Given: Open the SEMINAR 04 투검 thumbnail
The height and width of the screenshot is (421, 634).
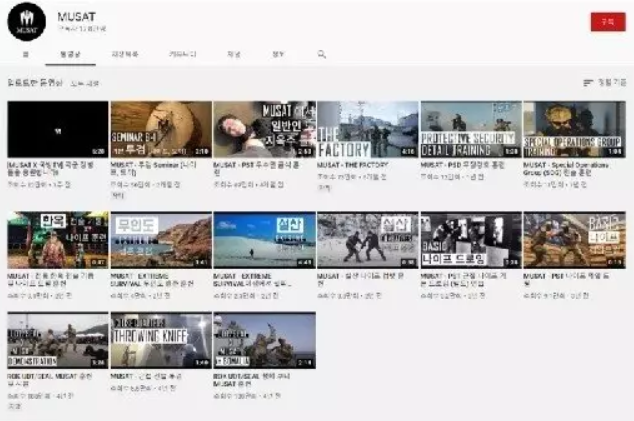Looking at the screenshot, I should point(161,129).
